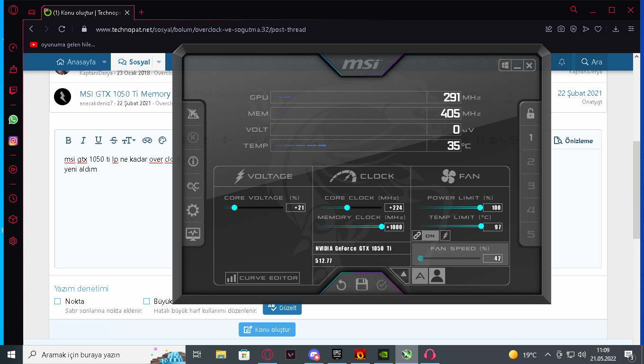Click the Windows startup icon in Afterburner
Screen dimensions: 644x364
[505, 65]
